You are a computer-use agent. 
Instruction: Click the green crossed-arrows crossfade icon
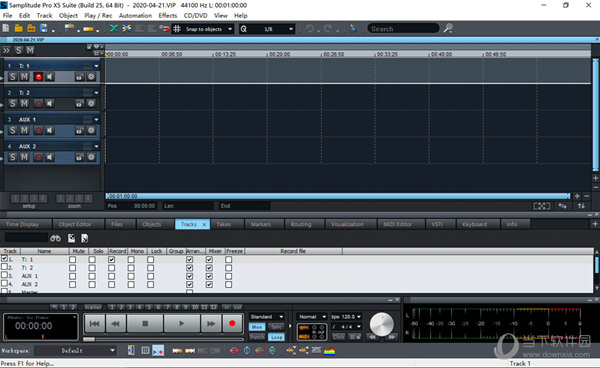tap(114, 28)
